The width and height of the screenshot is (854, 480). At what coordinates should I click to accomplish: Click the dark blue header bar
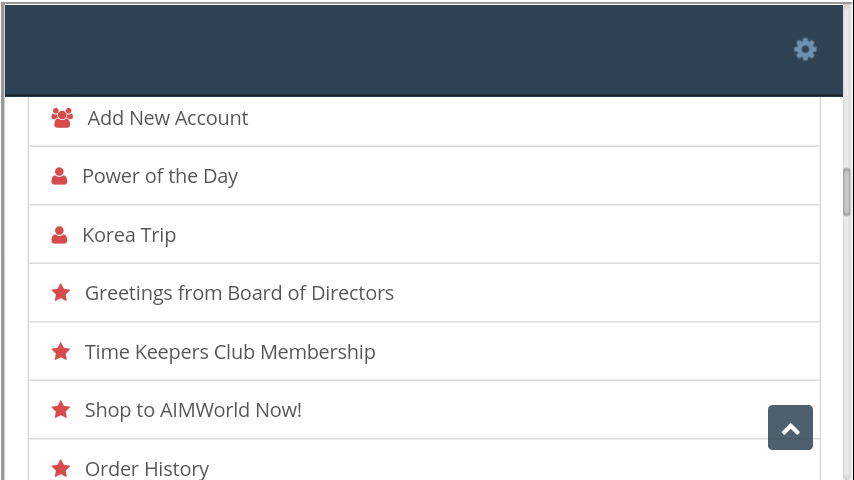pyautogui.click(x=400, y=49)
